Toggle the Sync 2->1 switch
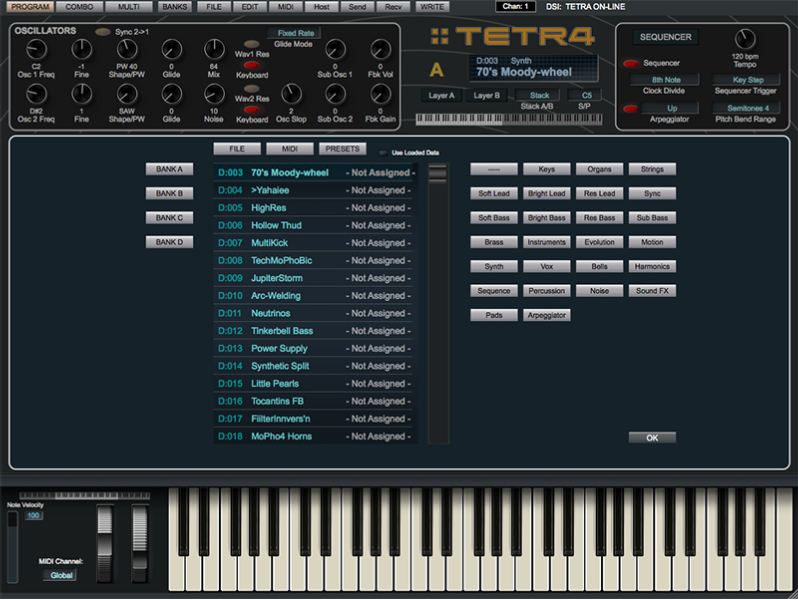This screenshot has height=600, width=798. coord(103,32)
